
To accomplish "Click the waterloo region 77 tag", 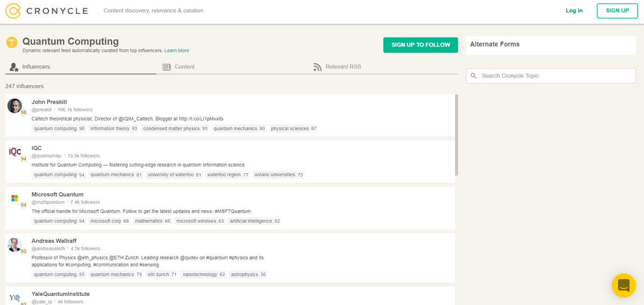I will point(228,175).
